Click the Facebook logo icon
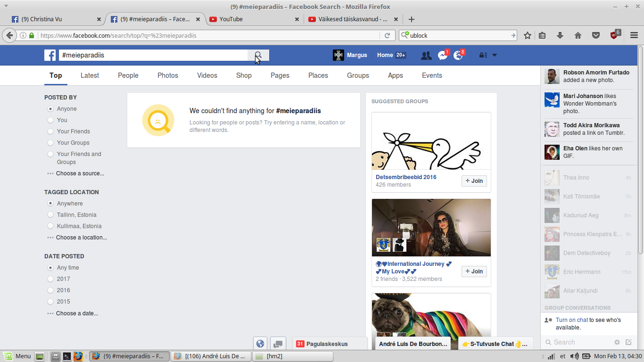 (50, 55)
